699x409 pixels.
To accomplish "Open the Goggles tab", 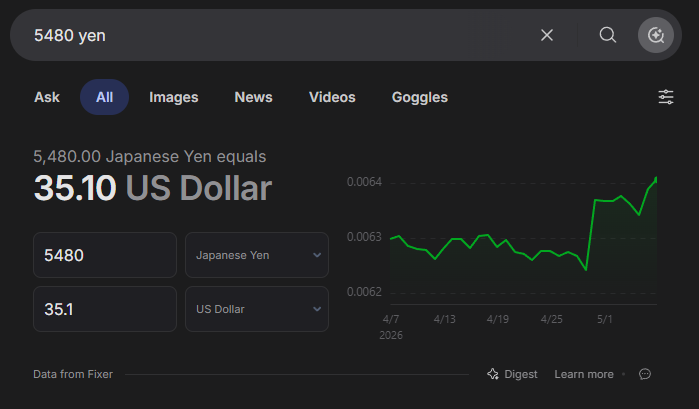I will click(419, 97).
